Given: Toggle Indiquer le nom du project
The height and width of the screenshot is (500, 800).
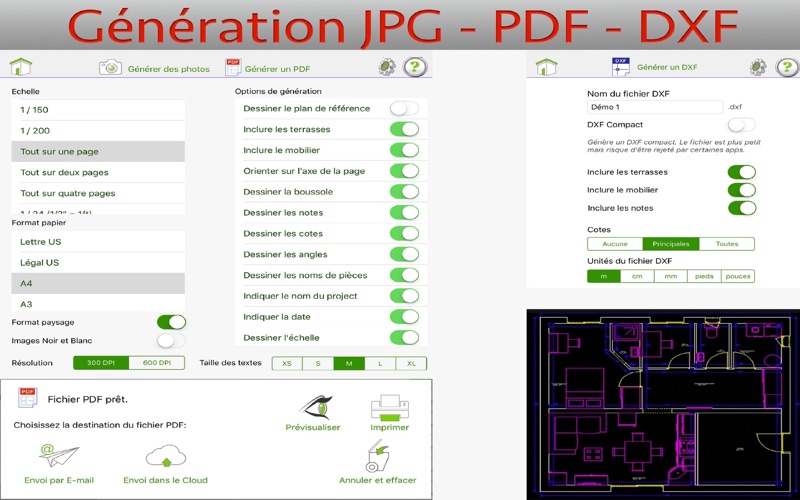Looking at the screenshot, I should tap(404, 296).
